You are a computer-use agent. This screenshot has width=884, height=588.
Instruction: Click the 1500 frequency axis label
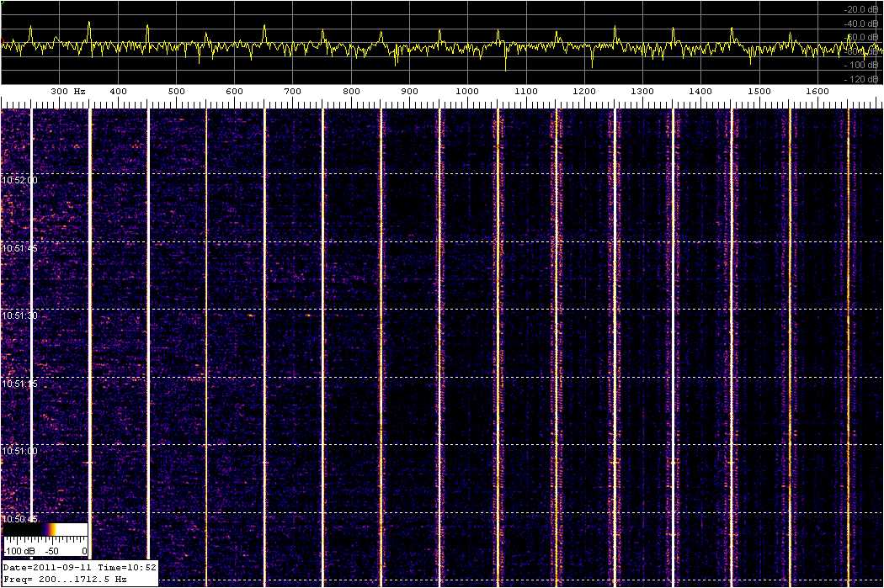(759, 91)
